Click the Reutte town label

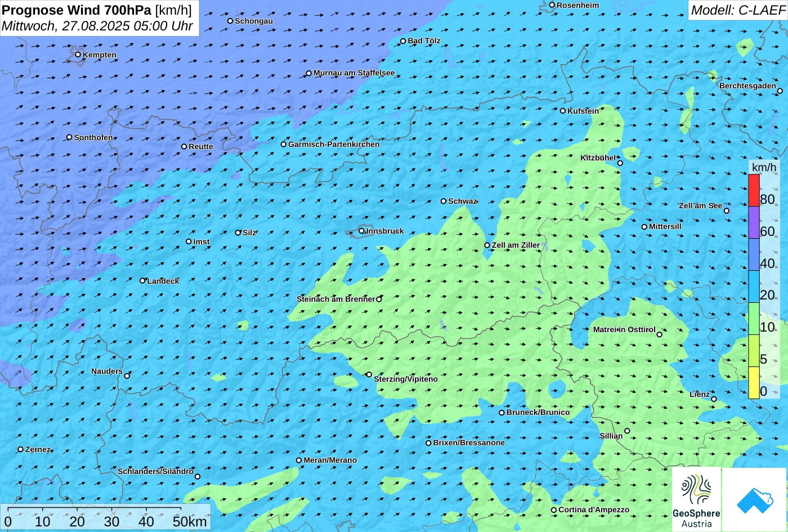(201, 147)
